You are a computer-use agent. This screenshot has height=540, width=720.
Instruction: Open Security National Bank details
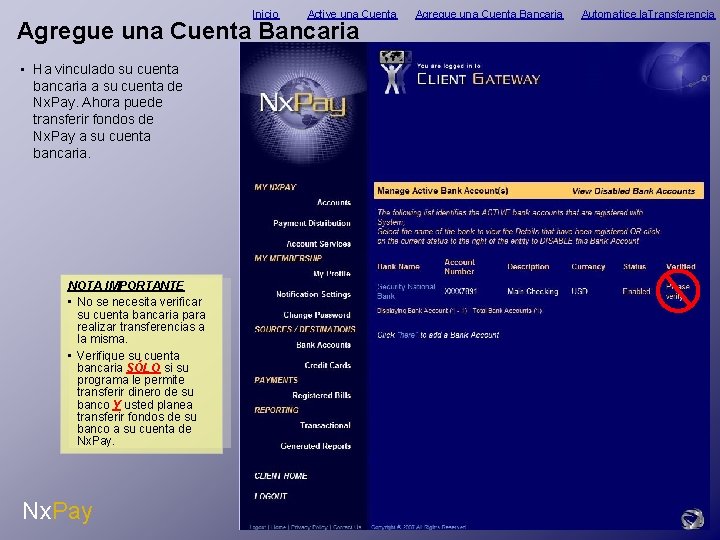click(406, 291)
